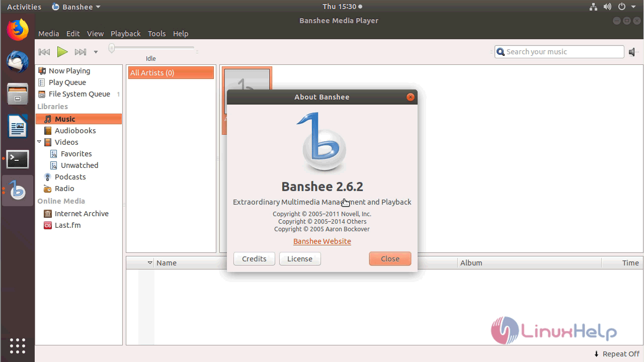644x362 pixels.
Task: Launch Thunderbird from the dock
Action: coord(18,62)
